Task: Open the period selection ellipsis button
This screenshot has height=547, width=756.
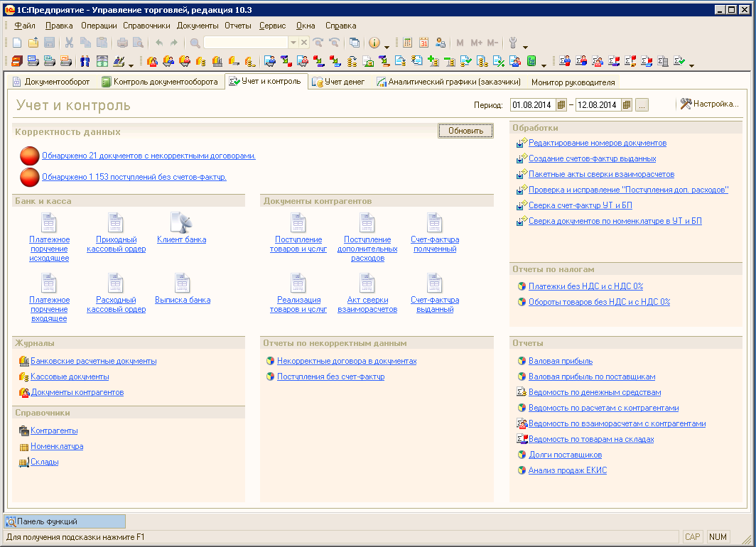Action: pos(642,105)
